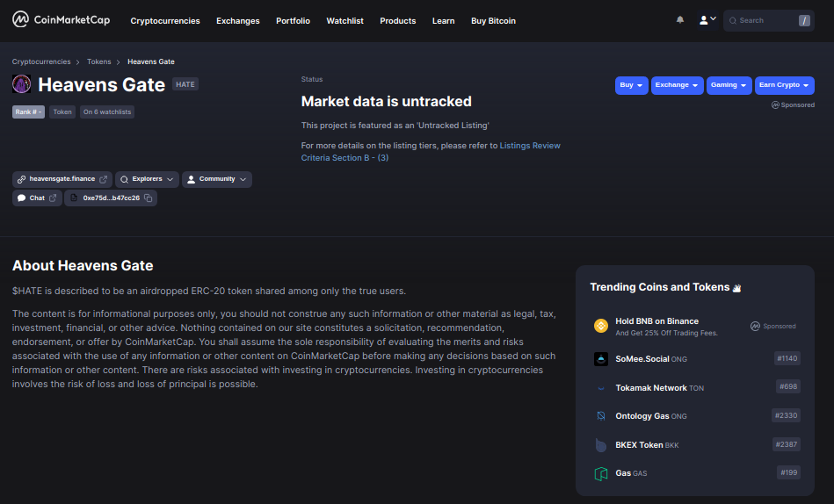
Task: Click Buy Bitcoin in navigation
Action: 493,21
